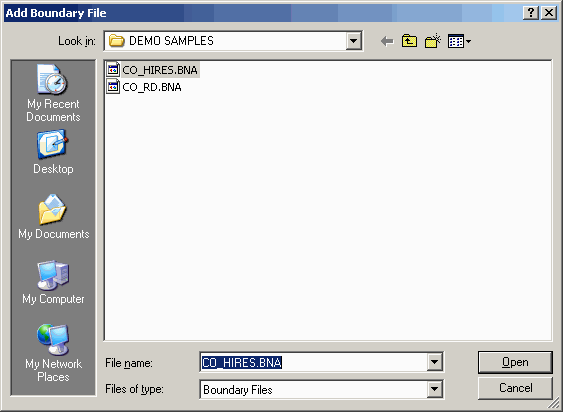Open the View Menu icon

(459, 41)
